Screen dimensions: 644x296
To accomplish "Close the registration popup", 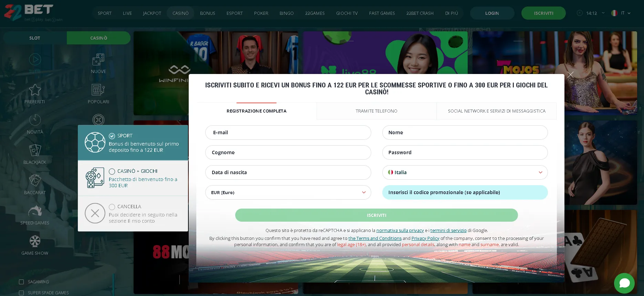I will pyautogui.click(x=570, y=75).
